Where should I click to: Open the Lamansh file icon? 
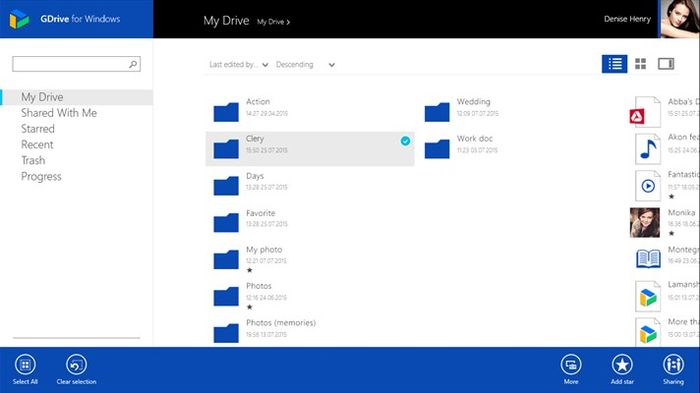(x=648, y=296)
